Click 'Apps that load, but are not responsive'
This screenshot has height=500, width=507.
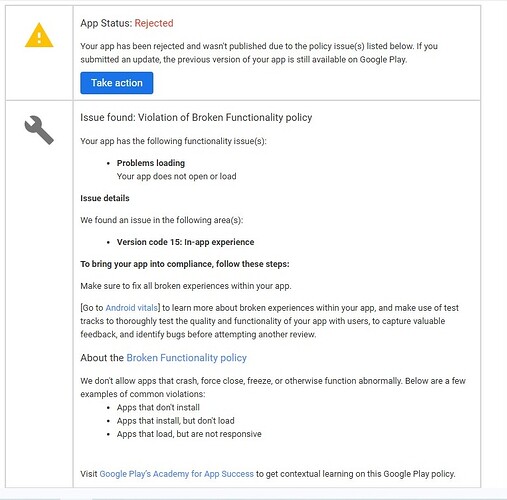pyautogui.click(x=189, y=434)
